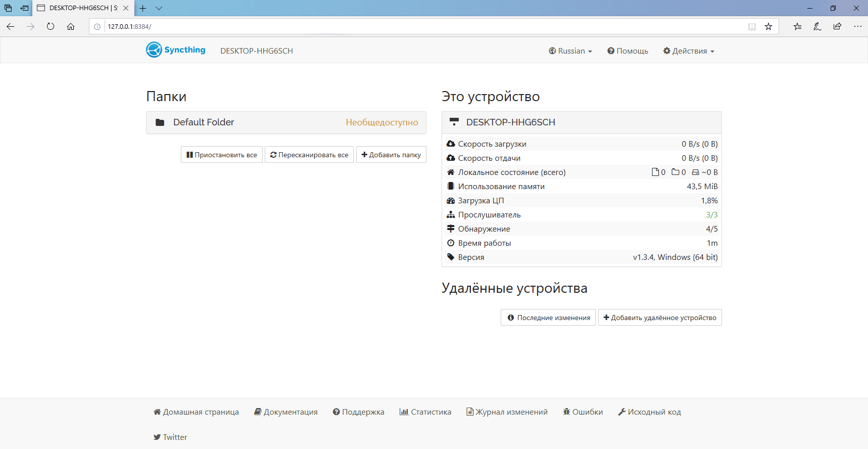This screenshot has width=868, height=449.
Task: Click the Необщедоступно status label
Action: [x=382, y=122]
